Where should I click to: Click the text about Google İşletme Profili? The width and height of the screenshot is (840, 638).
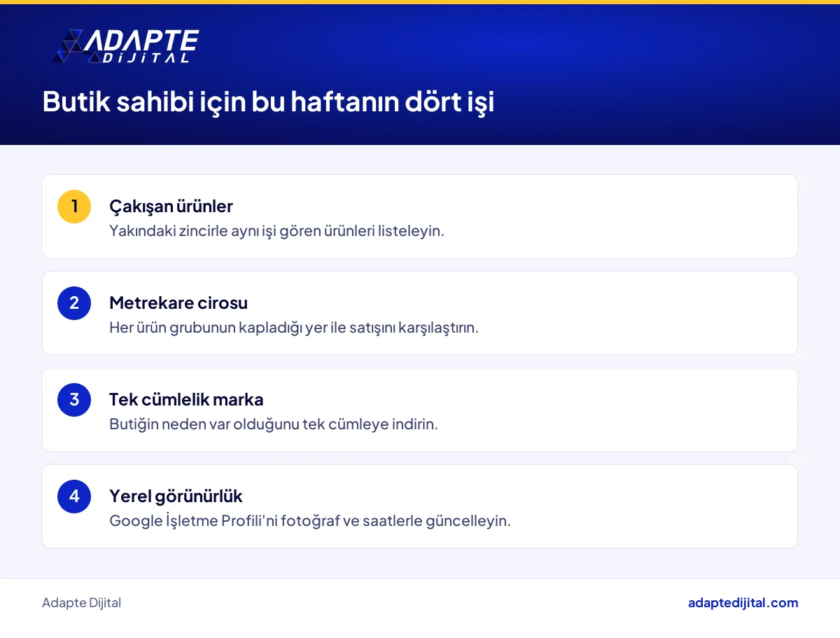tap(310, 520)
